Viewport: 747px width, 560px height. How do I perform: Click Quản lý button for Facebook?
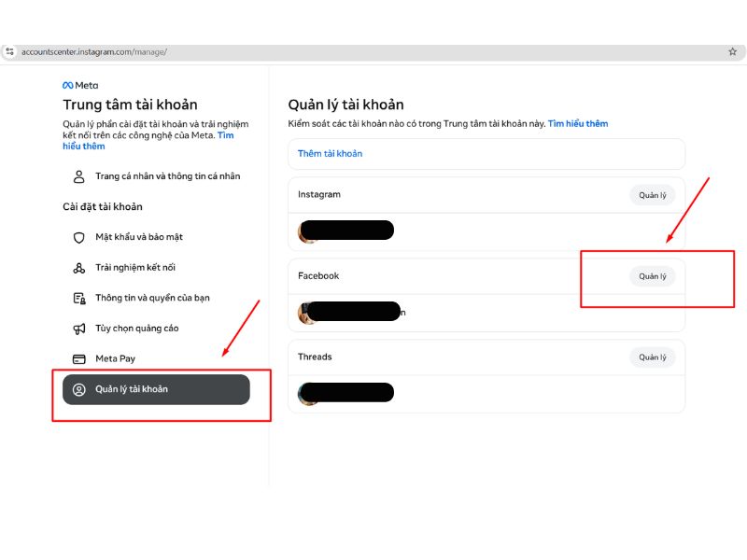652,276
